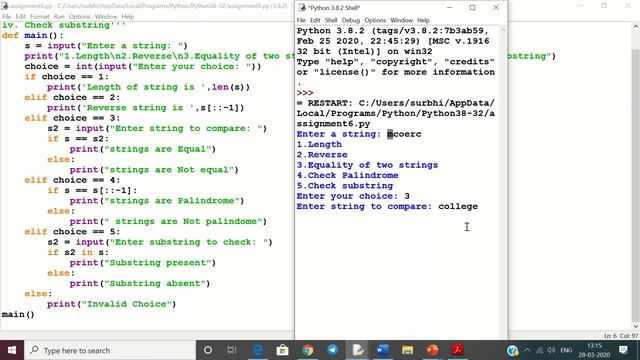This screenshot has height=360, width=640.
Task: Open File menu in Python Shell
Action: point(301,20)
